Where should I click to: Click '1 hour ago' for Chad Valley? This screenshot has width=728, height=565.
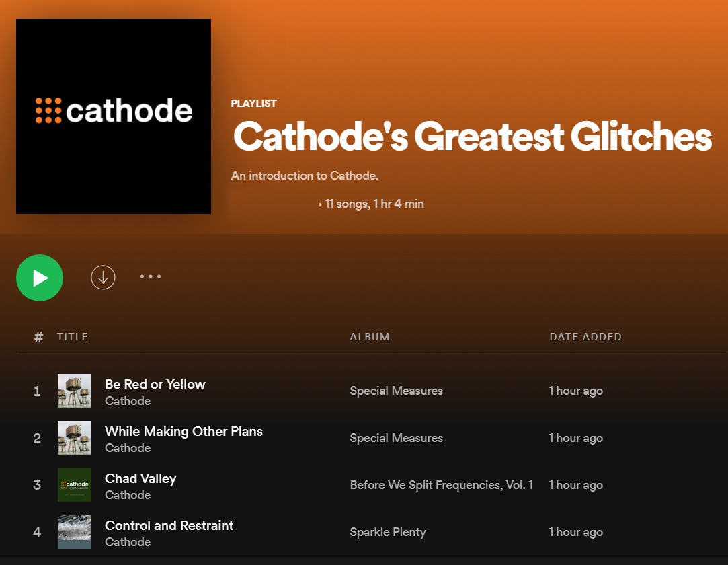pos(575,485)
